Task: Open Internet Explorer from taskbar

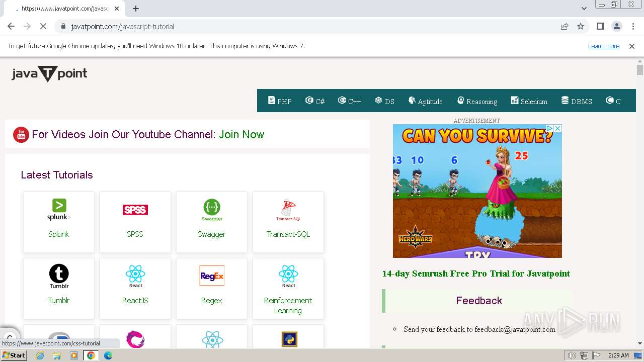Action: [x=40, y=355]
